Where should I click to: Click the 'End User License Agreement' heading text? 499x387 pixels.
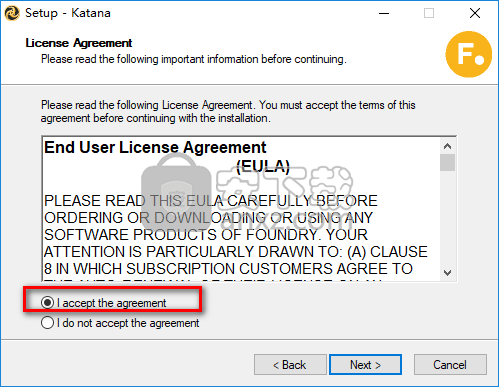tap(155, 147)
